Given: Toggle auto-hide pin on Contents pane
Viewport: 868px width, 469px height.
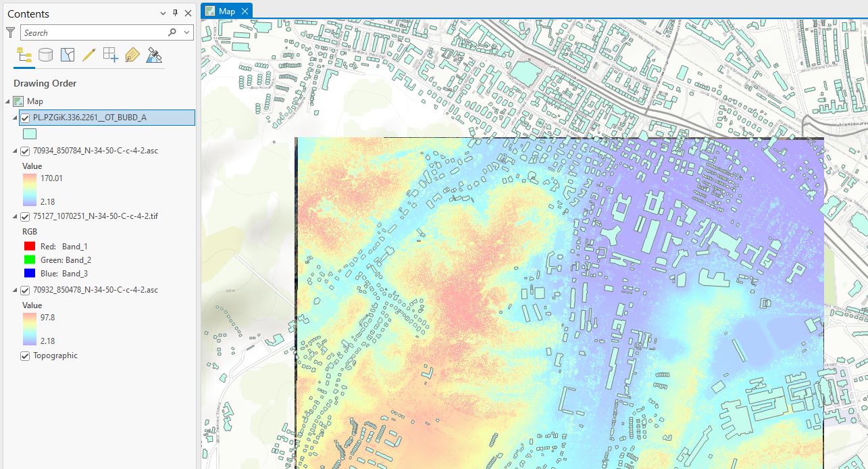Looking at the screenshot, I should [x=175, y=14].
